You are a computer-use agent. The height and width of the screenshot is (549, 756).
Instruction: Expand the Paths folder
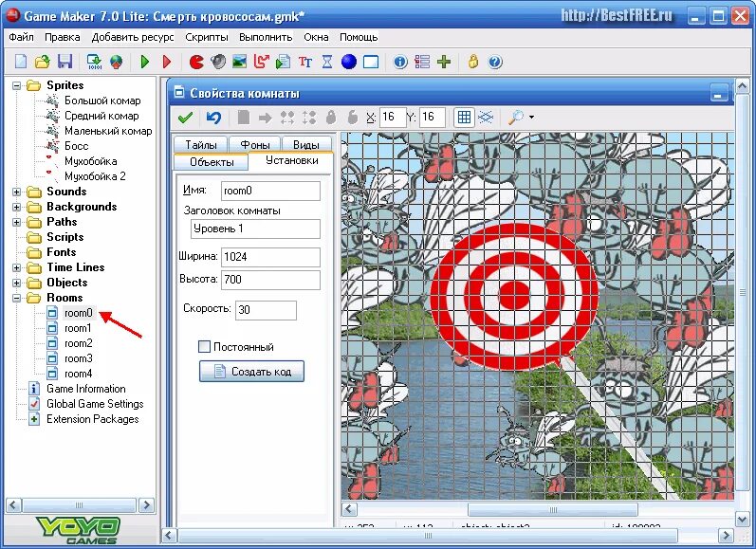coord(17,222)
